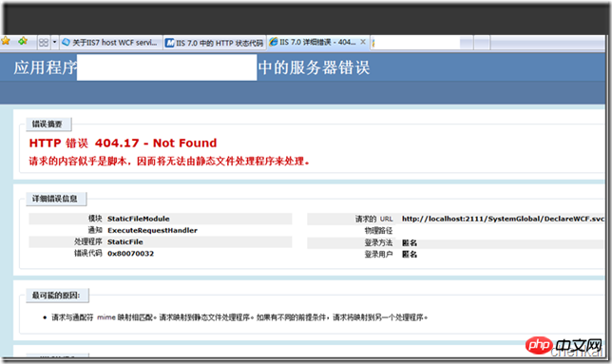This screenshot has width=612, height=364.
Task: Click the error code 0x80070032
Action: pyautogui.click(x=131, y=254)
